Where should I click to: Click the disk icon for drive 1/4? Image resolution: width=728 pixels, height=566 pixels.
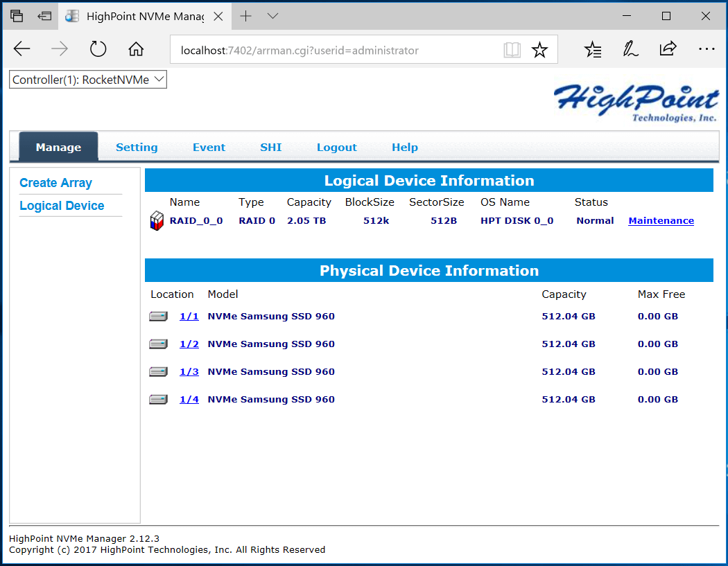click(x=158, y=400)
